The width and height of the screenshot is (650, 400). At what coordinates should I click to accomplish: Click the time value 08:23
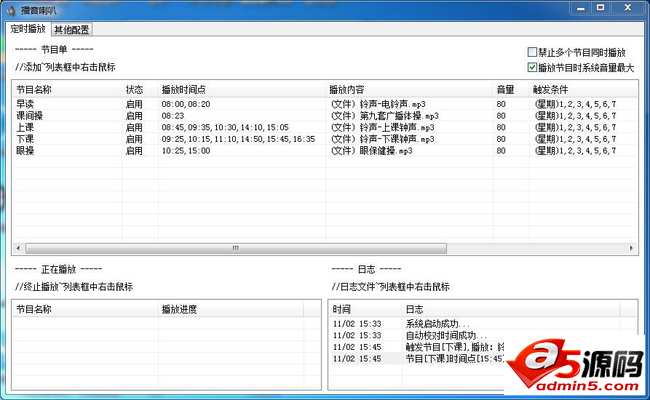[x=173, y=116]
